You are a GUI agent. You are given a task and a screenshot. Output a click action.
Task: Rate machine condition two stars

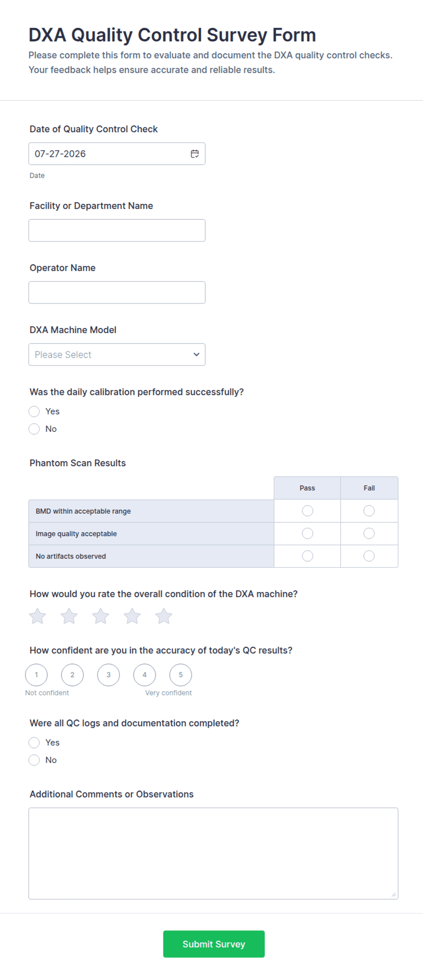tap(69, 616)
